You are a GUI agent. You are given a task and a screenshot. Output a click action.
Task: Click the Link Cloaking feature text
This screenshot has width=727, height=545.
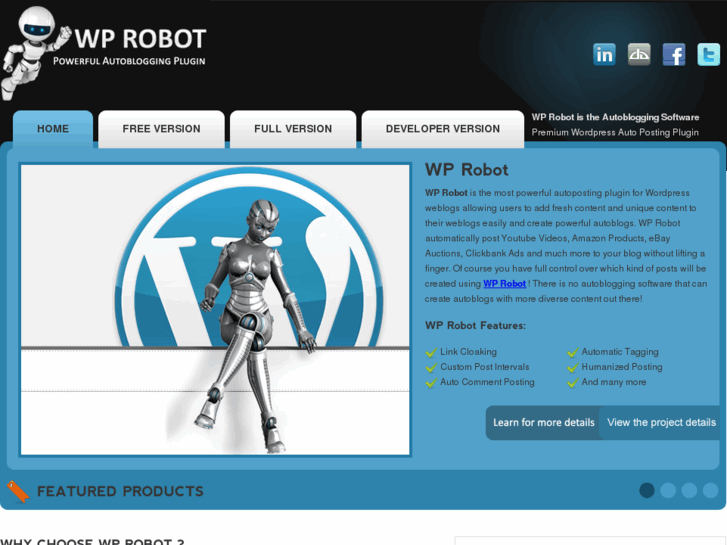pos(468,352)
